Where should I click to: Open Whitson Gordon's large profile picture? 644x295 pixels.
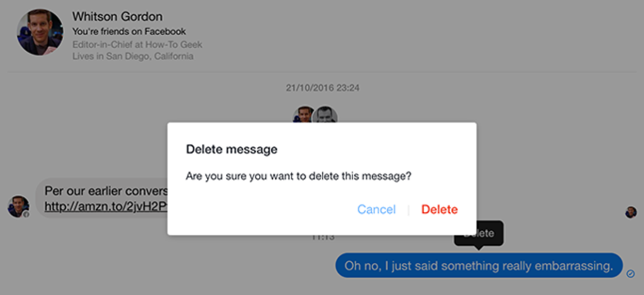[40, 32]
